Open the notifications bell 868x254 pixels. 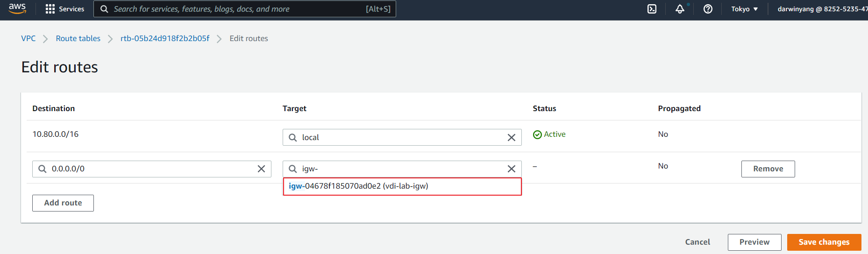click(x=680, y=9)
